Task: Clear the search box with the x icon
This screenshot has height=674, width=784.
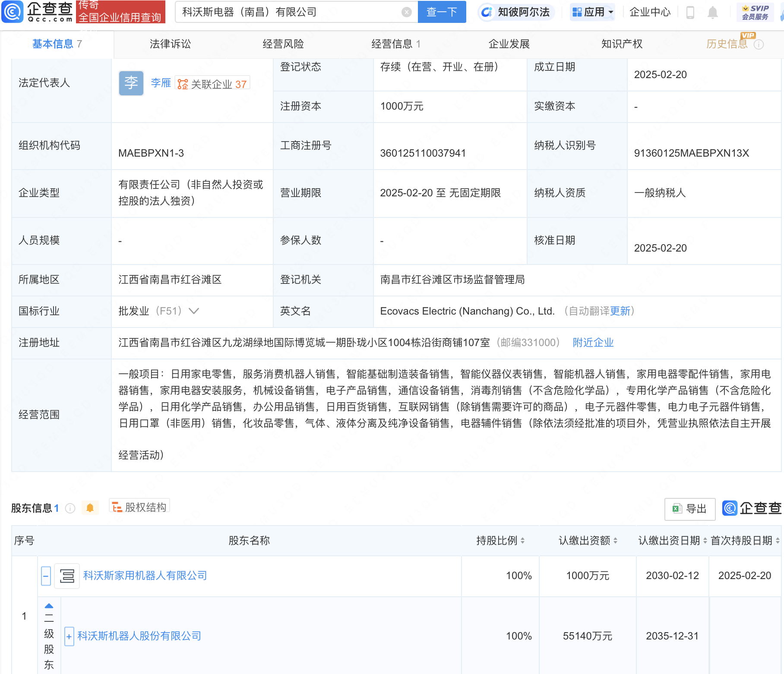Action: coord(405,12)
